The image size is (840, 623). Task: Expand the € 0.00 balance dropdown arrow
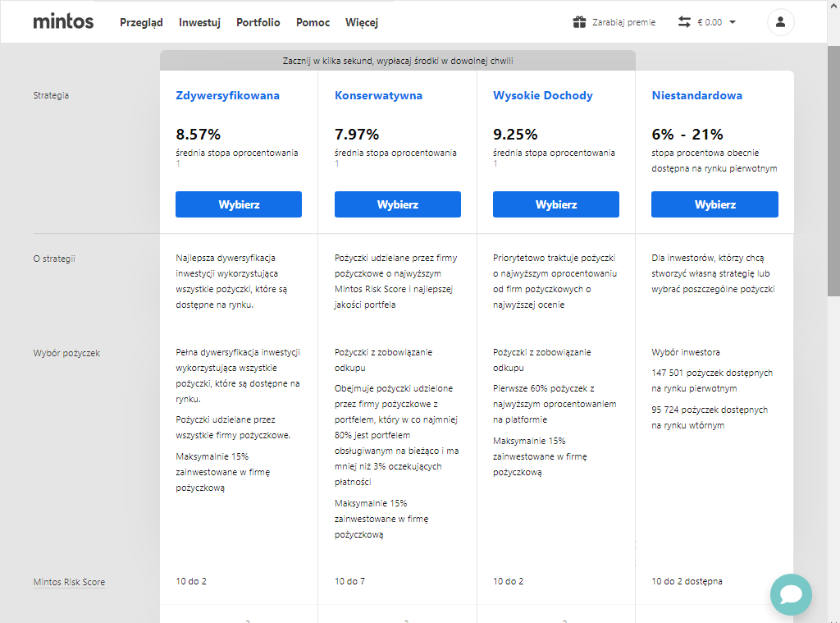click(733, 22)
